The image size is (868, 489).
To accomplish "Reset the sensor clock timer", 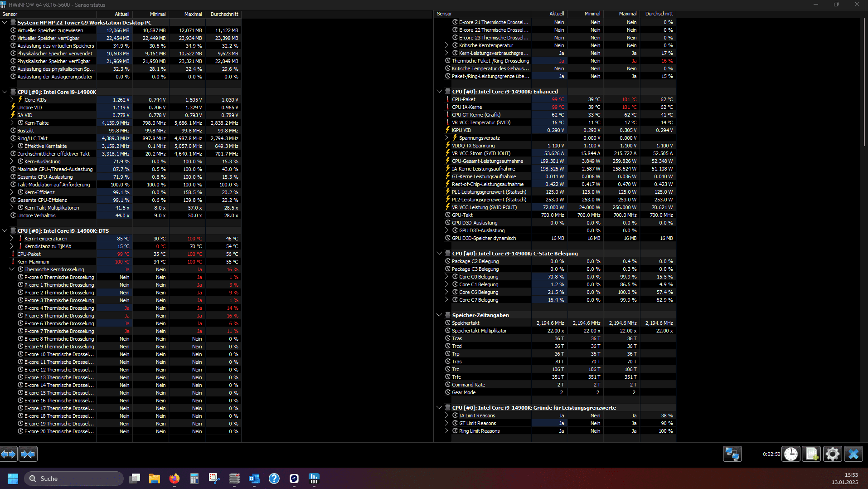I will [x=791, y=454].
